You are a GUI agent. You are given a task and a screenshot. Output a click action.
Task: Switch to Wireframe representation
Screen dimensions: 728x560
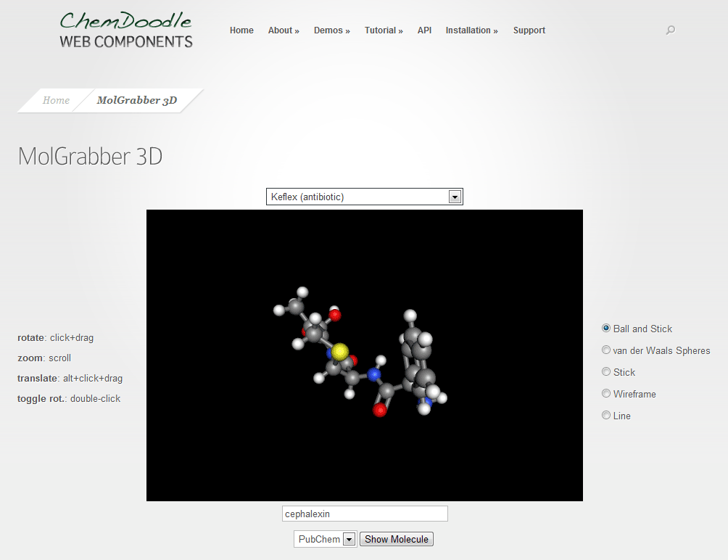[606, 394]
